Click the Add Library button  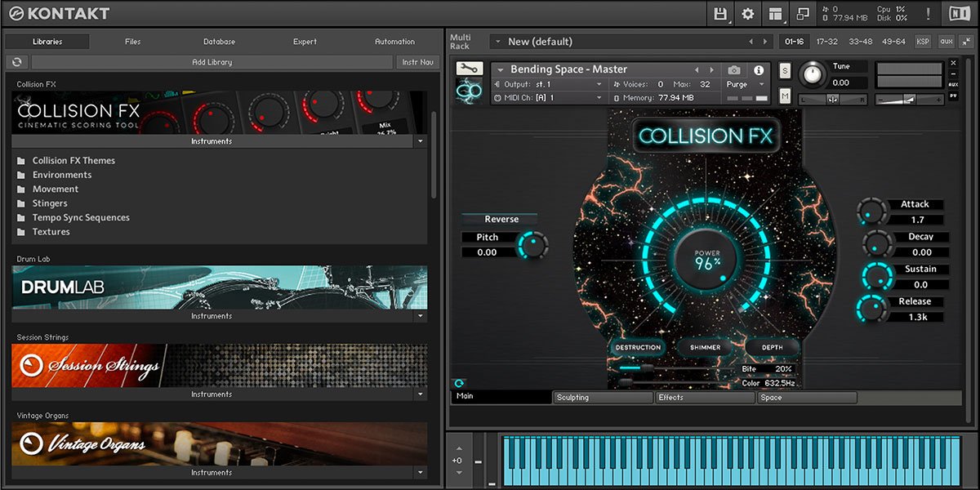click(x=212, y=62)
